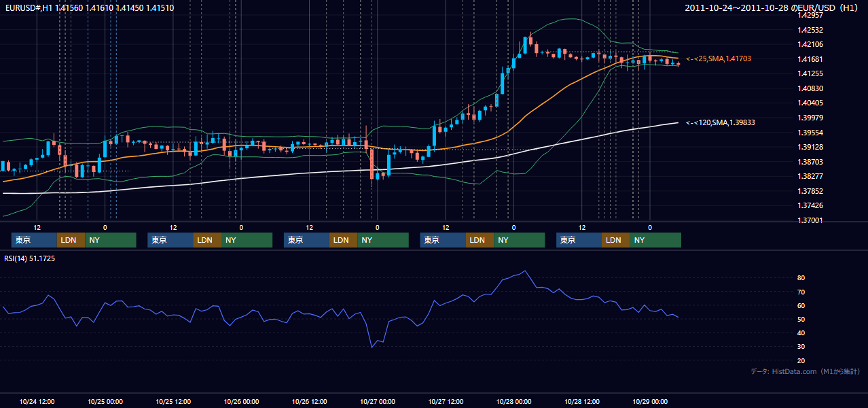This screenshot has width=868, height=408.
Task: Click price axis value 1.40830
Action: 810,88
